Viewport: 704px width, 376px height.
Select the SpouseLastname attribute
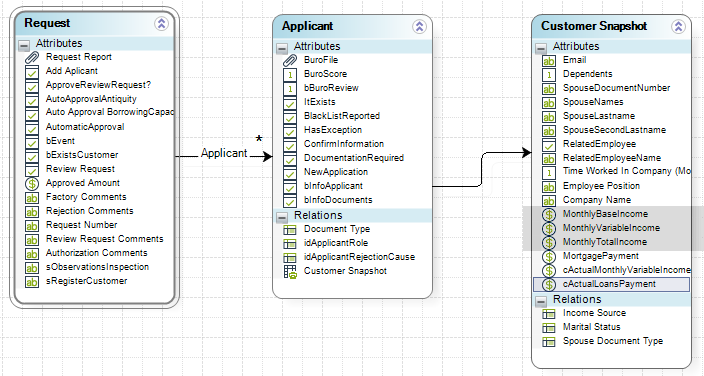click(x=599, y=116)
